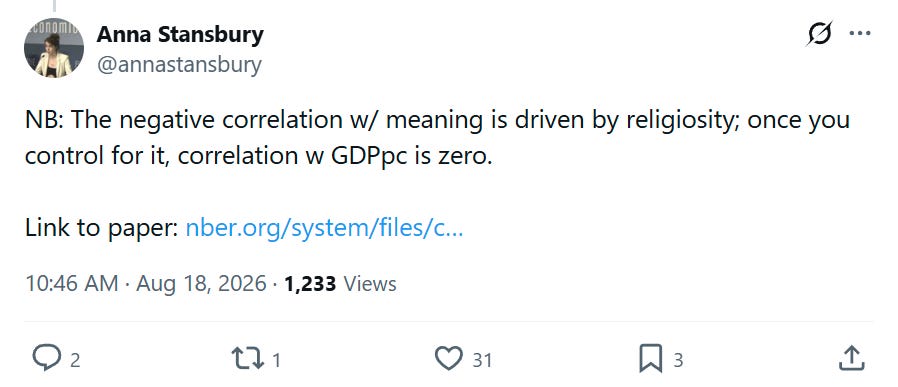Click the reply count number 2
This screenshot has width=898, height=387.
(x=75, y=360)
